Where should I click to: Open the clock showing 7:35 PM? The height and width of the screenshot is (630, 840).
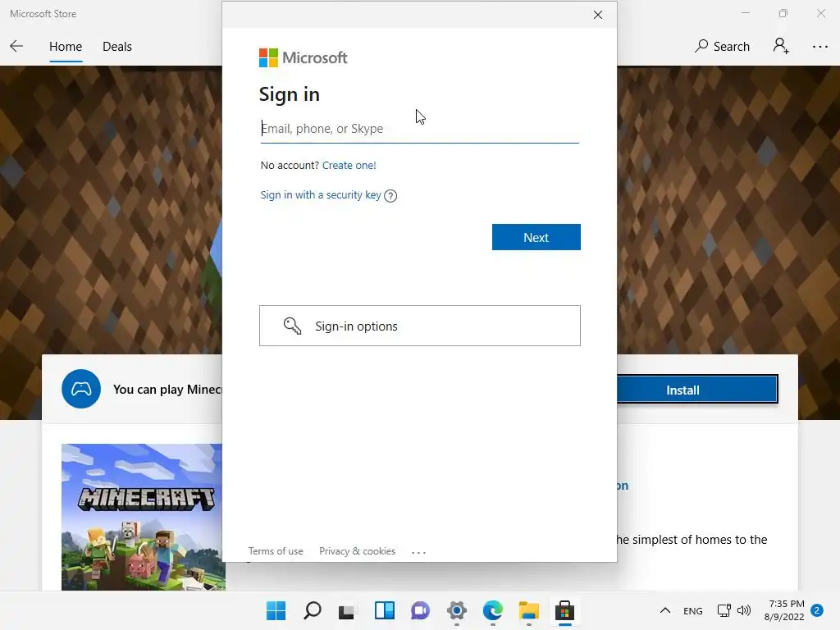coord(784,610)
